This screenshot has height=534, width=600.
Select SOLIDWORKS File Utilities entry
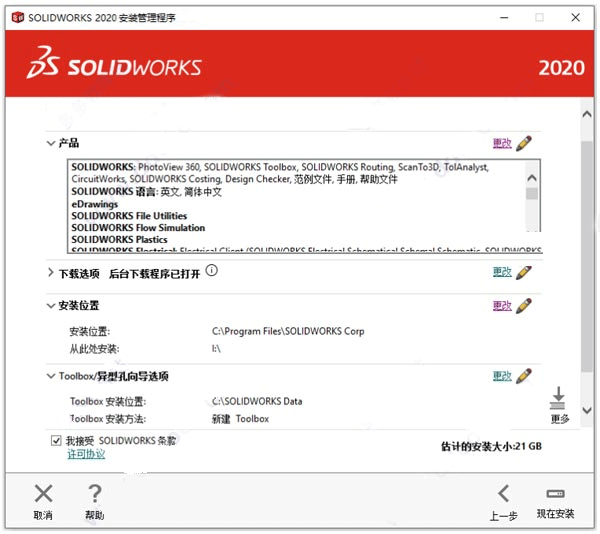point(129,216)
